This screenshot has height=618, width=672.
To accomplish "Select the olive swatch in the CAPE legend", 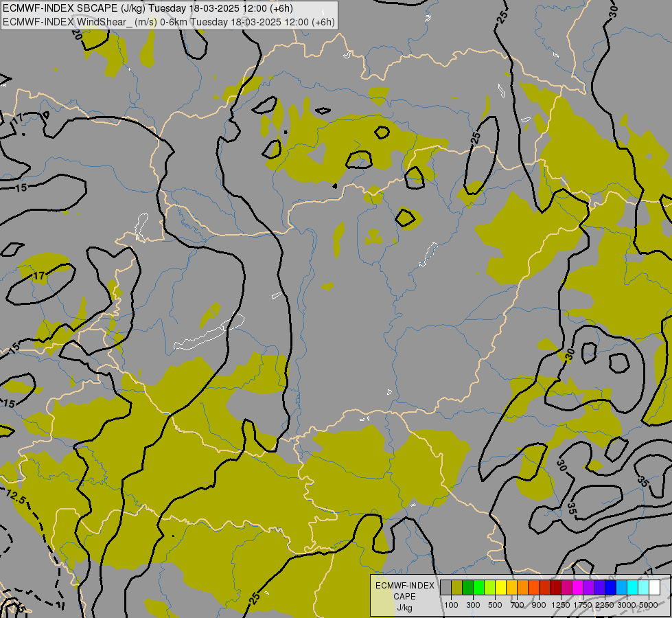I will 457,587.
